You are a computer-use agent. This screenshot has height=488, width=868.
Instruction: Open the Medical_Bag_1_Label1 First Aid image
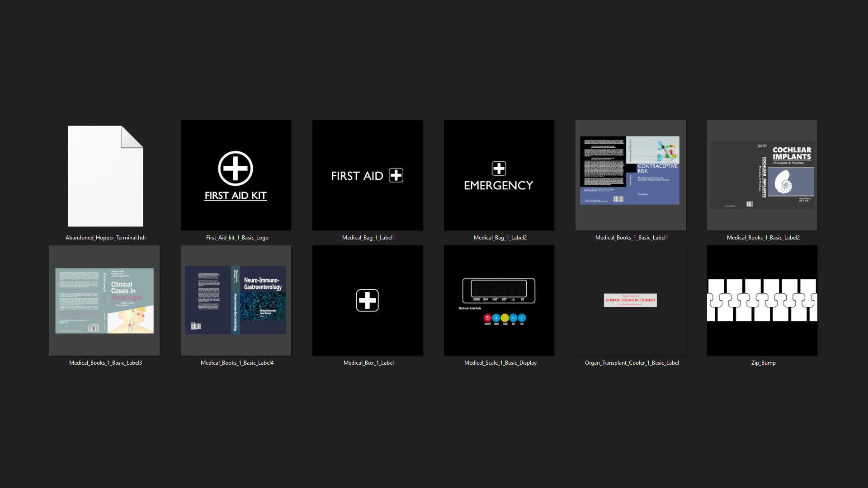tap(367, 175)
